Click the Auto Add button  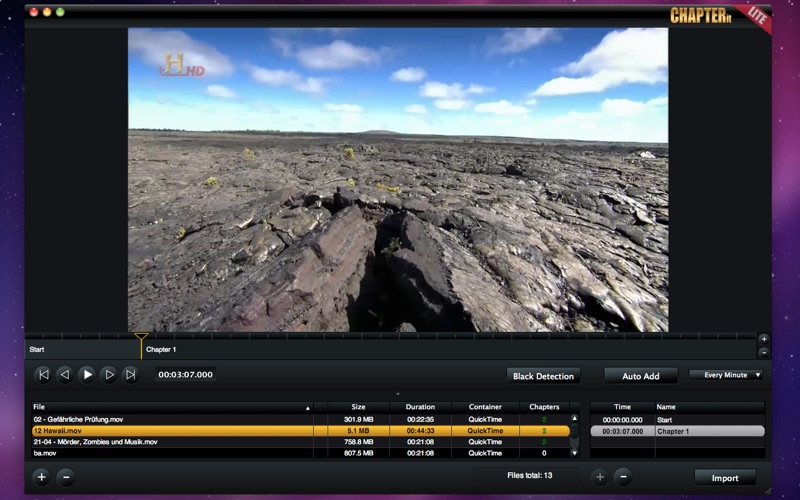(x=641, y=376)
